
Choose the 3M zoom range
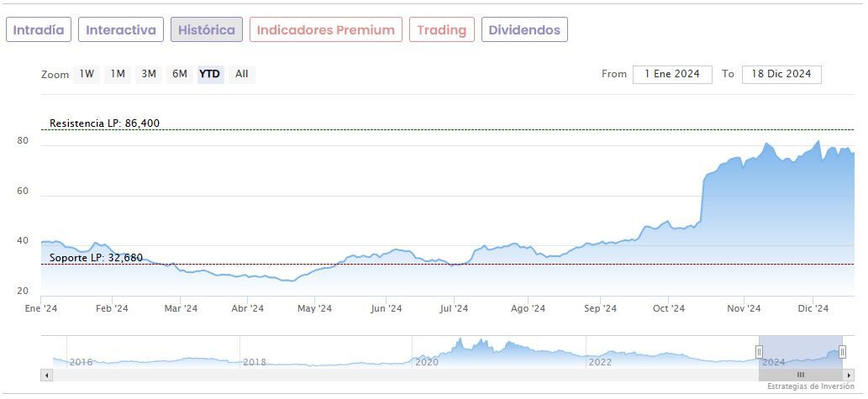(149, 74)
